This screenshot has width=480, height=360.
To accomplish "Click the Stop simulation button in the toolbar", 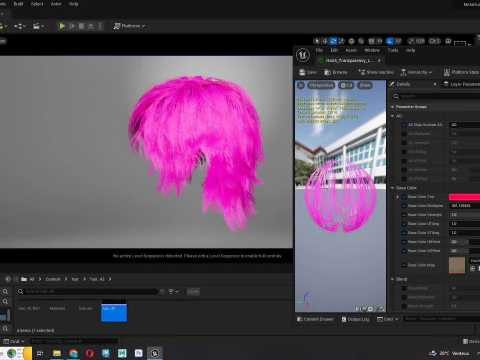I will point(81,26).
